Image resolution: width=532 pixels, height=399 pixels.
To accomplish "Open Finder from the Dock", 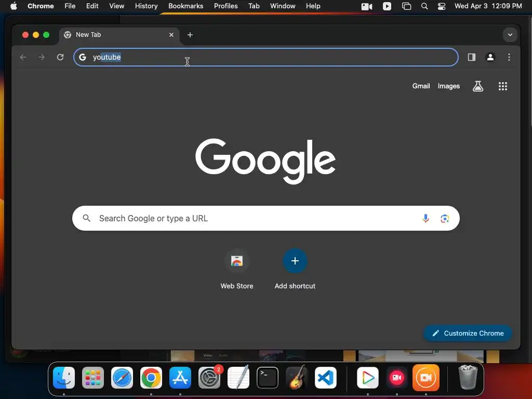I will 64,378.
